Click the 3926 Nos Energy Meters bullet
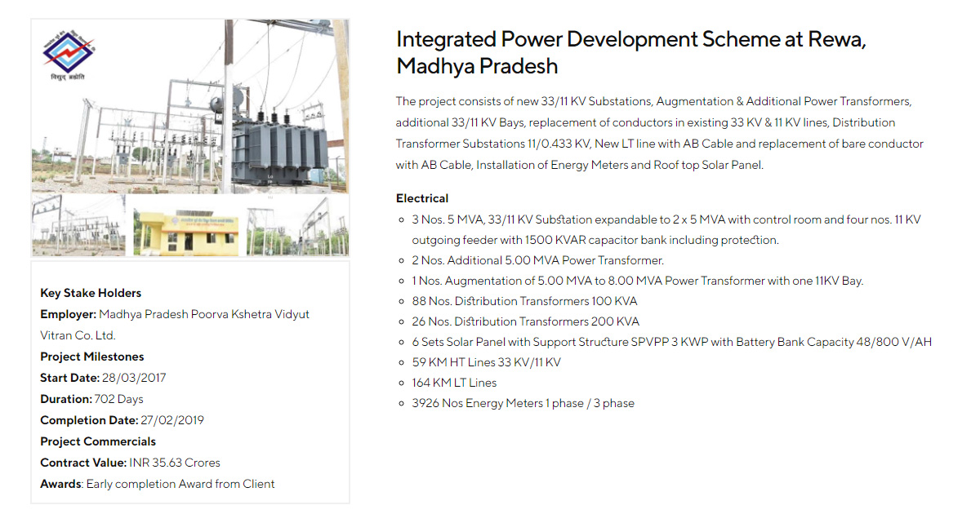This screenshot has height=514, width=980. tap(523, 403)
